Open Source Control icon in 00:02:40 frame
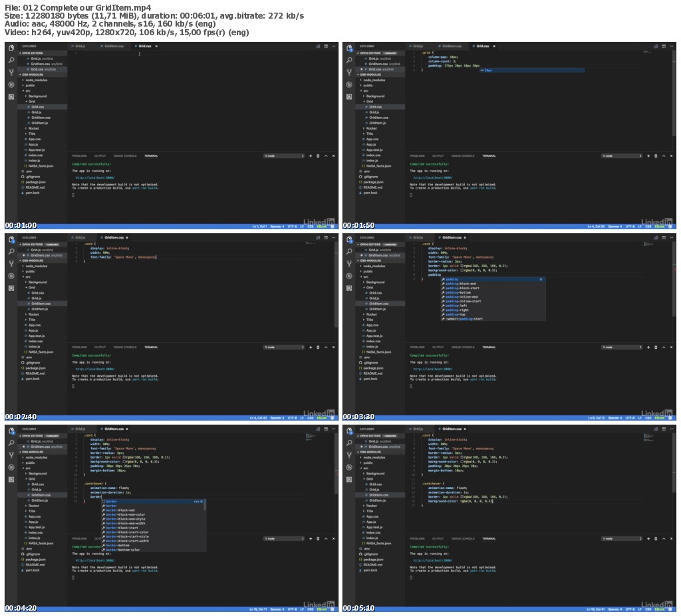The height and width of the screenshot is (616, 681). pyautogui.click(x=11, y=264)
